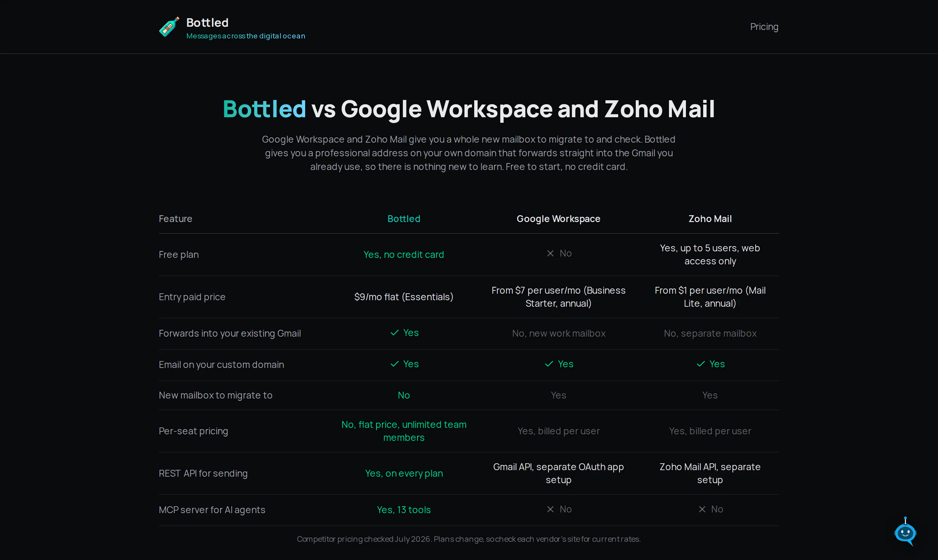Click the Bottled bottle logo icon
938x560 pixels.
tap(169, 27)
